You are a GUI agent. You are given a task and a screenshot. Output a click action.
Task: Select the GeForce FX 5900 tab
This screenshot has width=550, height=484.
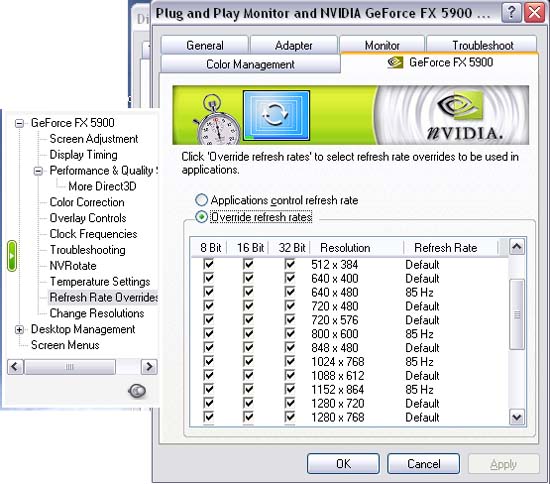(x=440, y=63)
